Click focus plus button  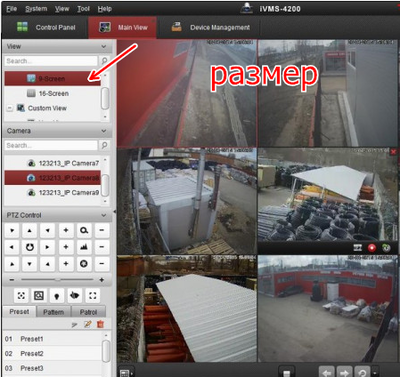pyautogui.click(x=66, y=247)
